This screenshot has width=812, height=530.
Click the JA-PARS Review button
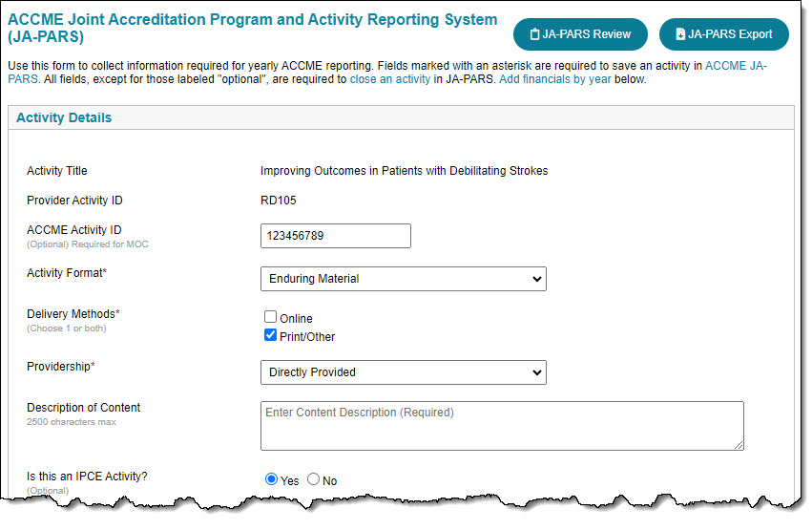coord(580,34)
